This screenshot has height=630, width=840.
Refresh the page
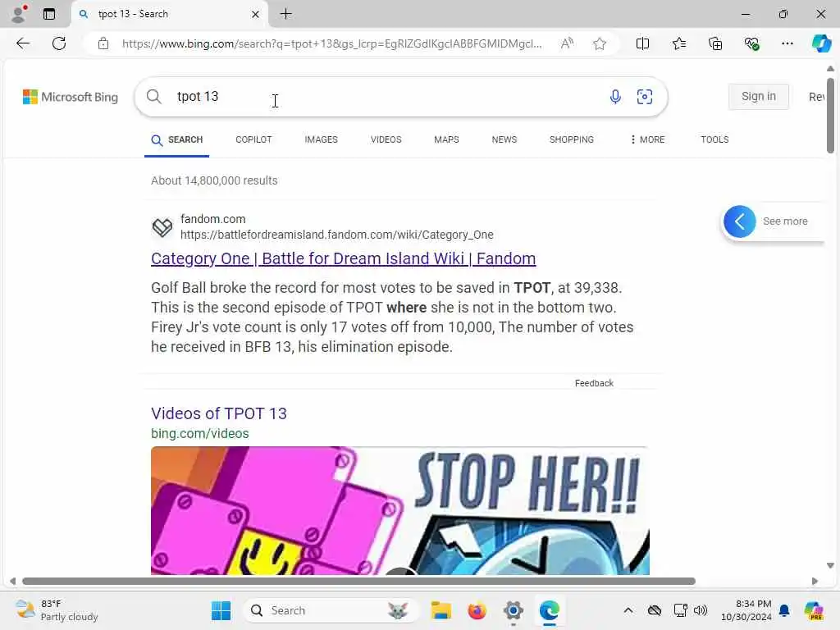59,43
